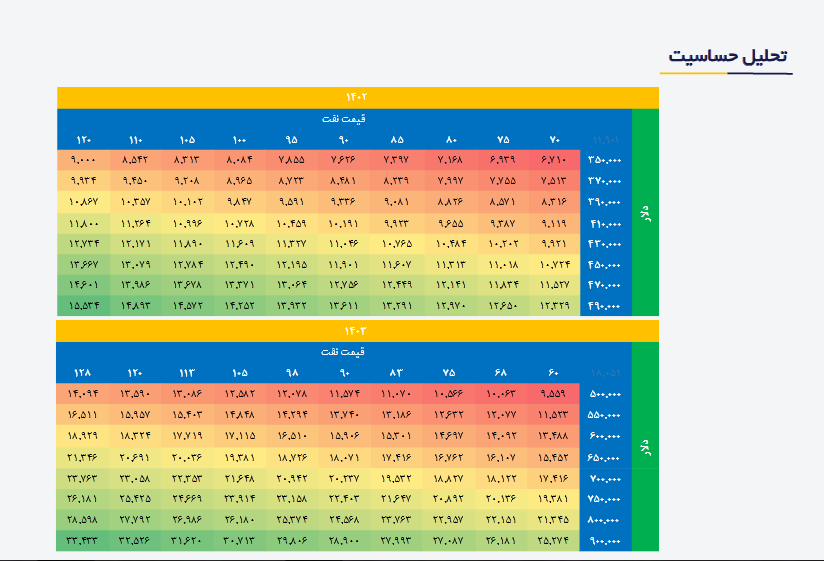Click the cell showing 33,433
The image size is (824, 561).
pos(82,540)
